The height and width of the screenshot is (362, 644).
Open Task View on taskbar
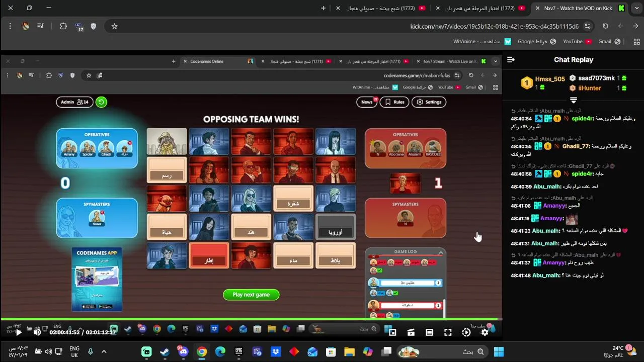coord(386,351)
